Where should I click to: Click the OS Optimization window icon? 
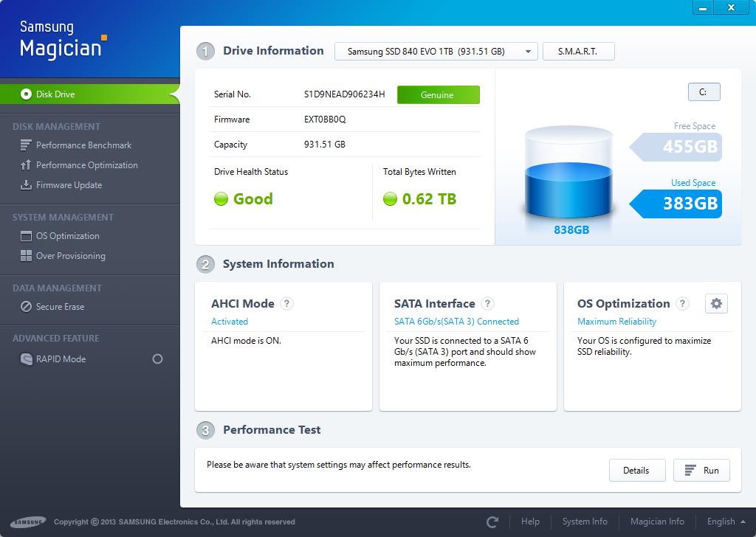pos(26,236)
